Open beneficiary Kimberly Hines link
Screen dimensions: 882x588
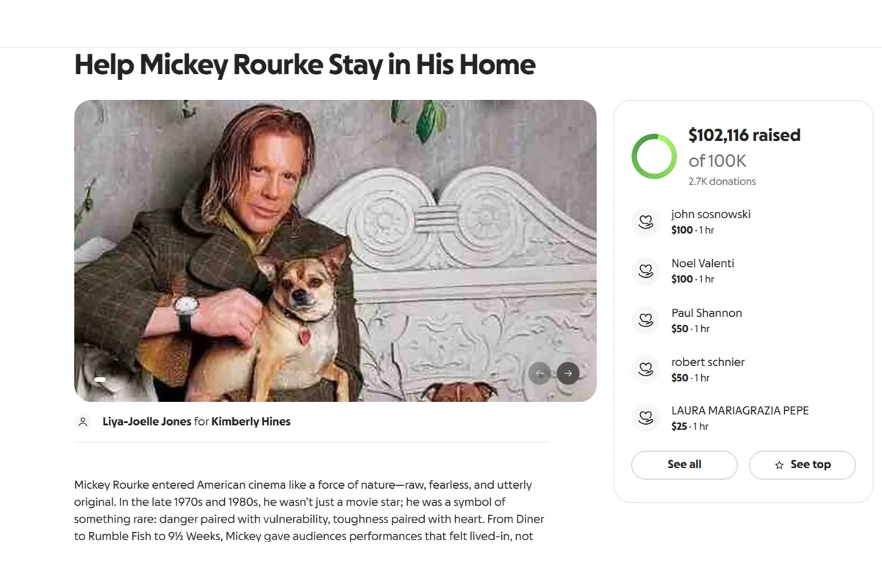point(251,422)
